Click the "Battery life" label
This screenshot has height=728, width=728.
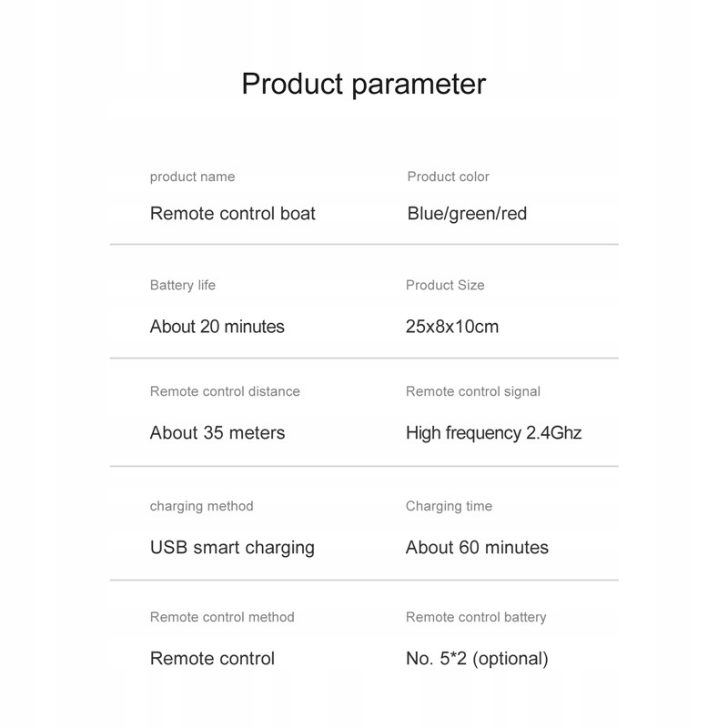click(183, 285)
